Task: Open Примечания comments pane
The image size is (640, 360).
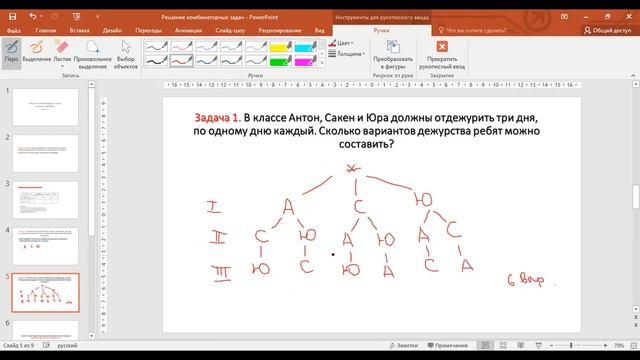Action: (447, 345)
